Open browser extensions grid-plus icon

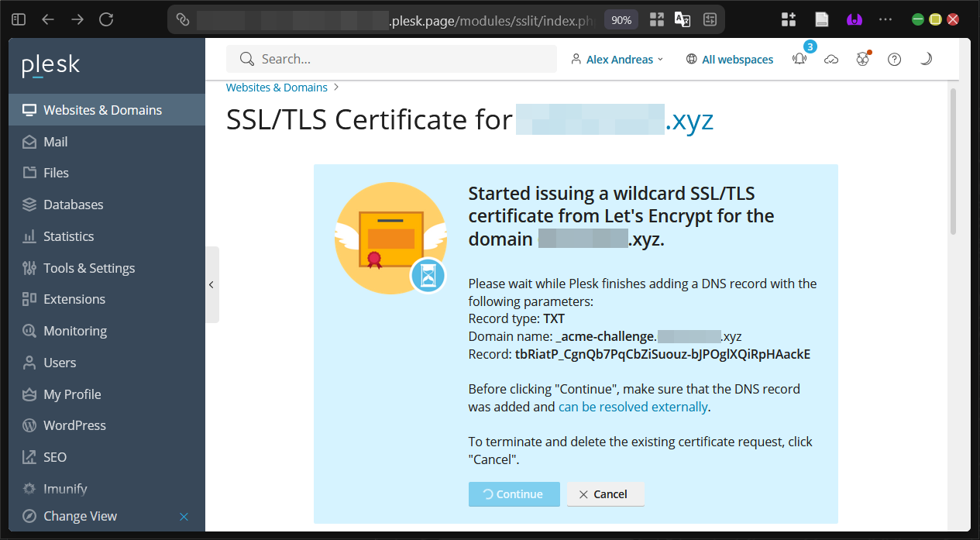(x=789, y=19)
